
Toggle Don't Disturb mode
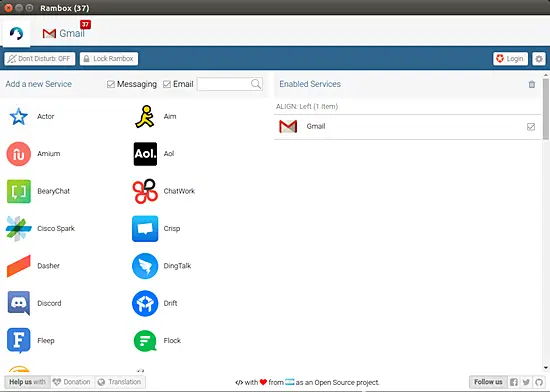pyautogui.click(x=40, y=59)
